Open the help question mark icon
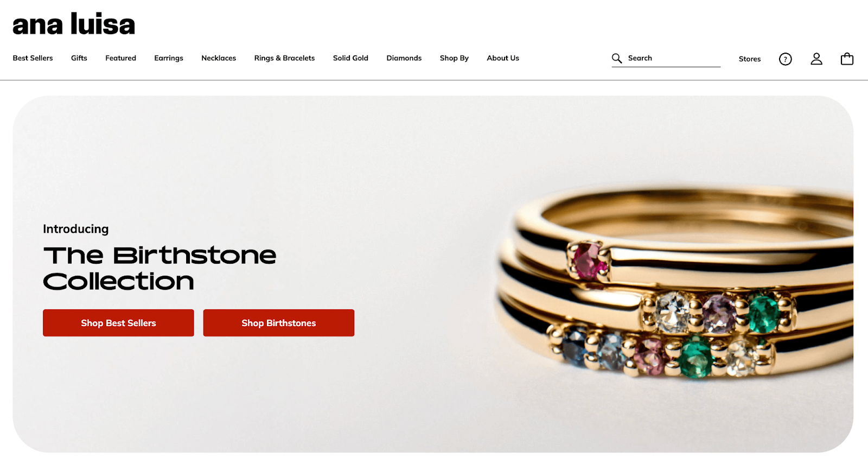Viewport: 868px width, 458px height. (786, 59)
